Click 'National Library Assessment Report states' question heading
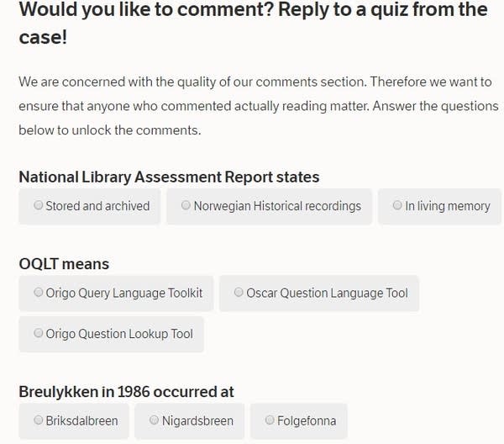Screen dimensions: 504x444 click(169, 177)
